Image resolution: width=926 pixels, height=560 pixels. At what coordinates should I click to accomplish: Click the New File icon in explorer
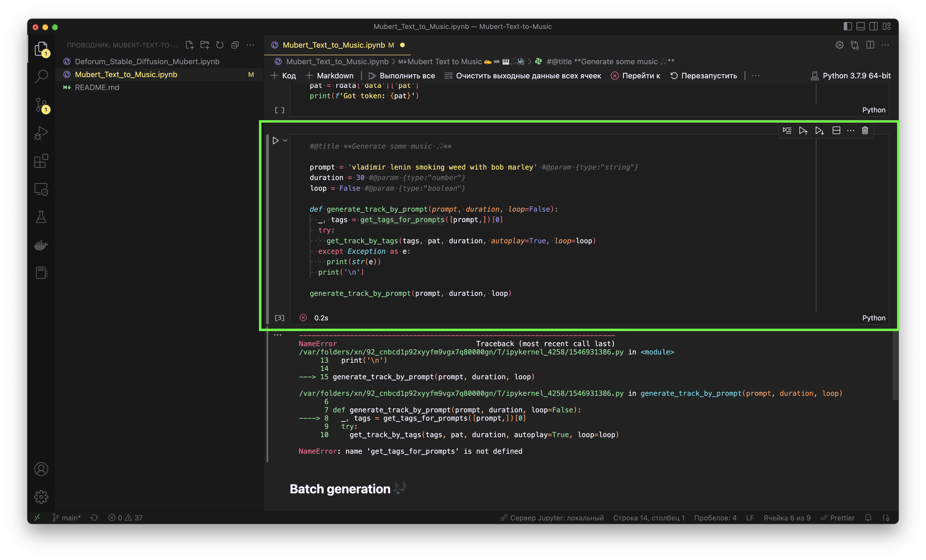190,45
